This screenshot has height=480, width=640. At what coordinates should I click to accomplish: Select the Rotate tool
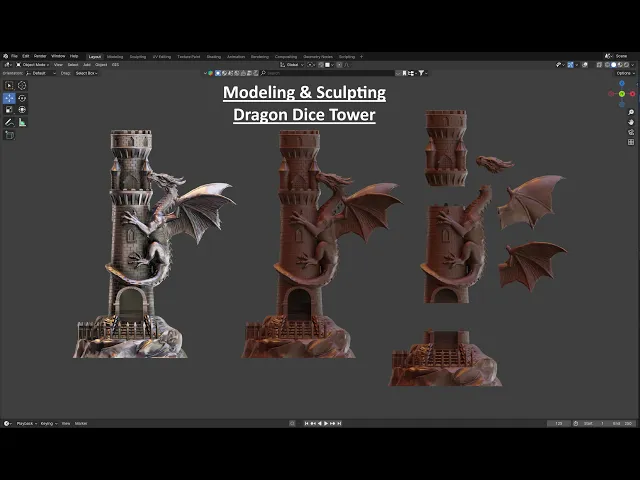coord(22,98)
